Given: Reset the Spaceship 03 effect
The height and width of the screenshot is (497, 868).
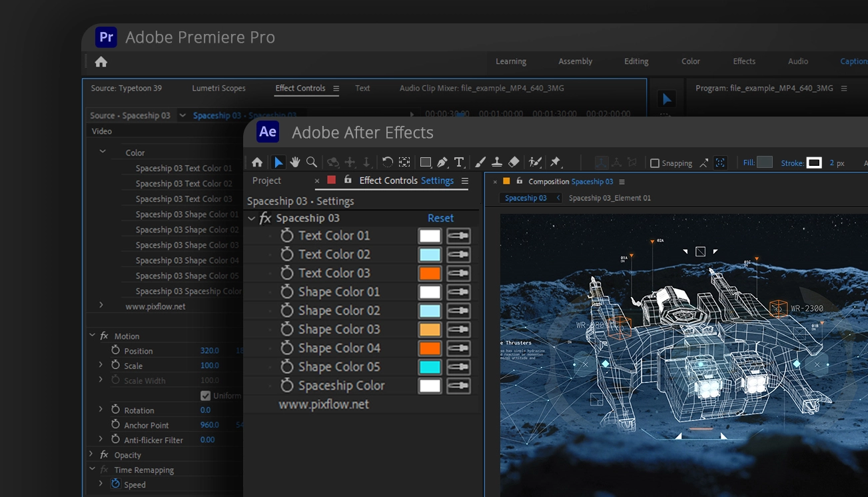Looking at the screenshot, I should [x=440, y=219].
